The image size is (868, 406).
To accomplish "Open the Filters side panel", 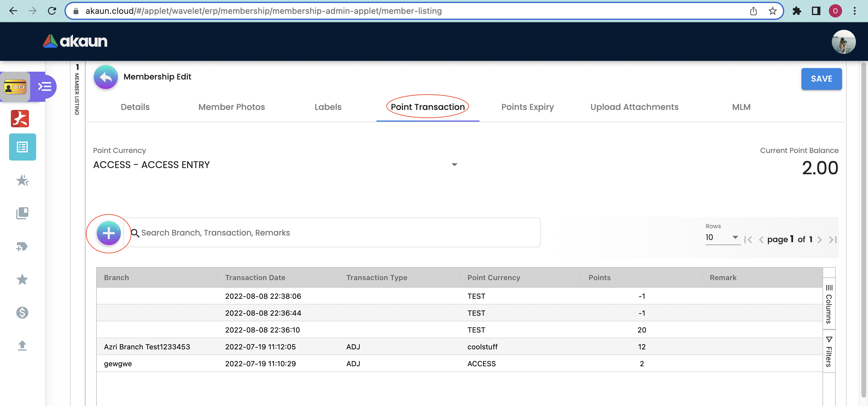I will [x=829, y=352].
